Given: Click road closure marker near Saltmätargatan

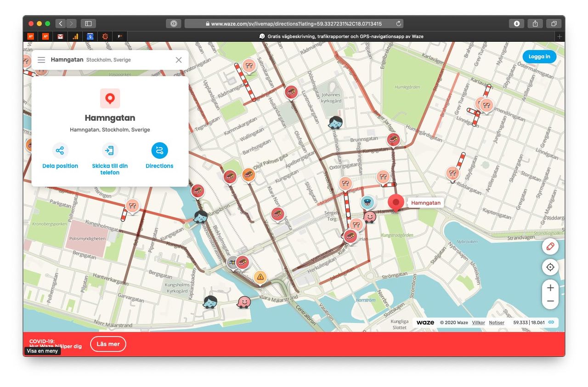Looking at the screenshot, I should tap(249, 66).
